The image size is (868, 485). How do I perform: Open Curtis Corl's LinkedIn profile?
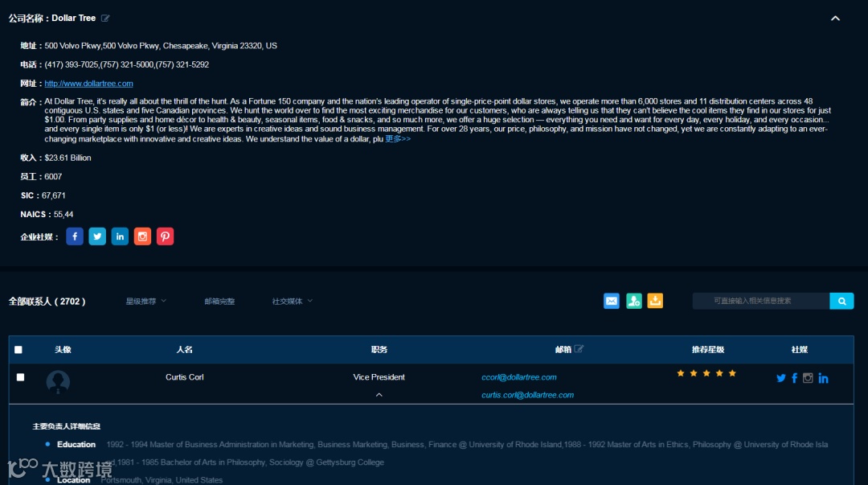pyautogui.click(x=823, y=378)
